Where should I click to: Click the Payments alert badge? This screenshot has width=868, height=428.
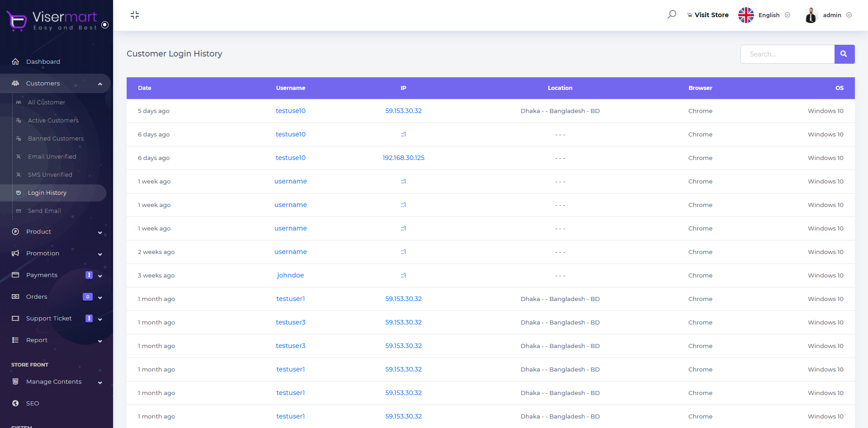tap(89, 275)
